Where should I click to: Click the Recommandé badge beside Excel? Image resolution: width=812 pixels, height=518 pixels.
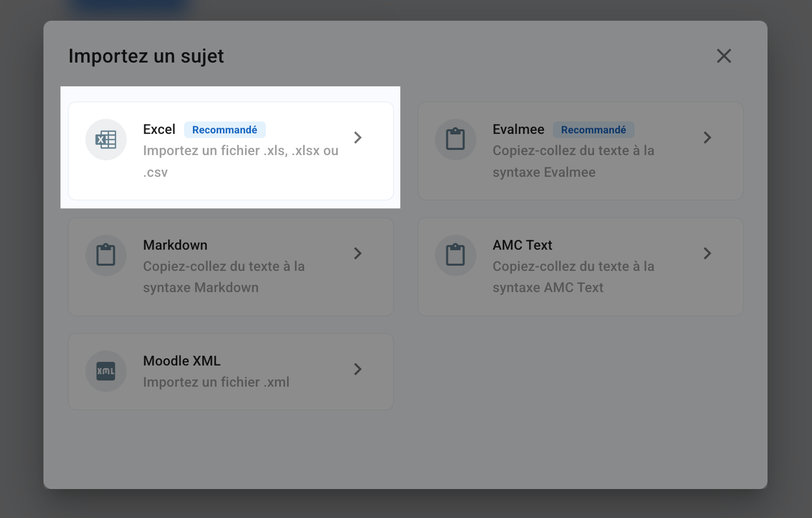(225, 130)
